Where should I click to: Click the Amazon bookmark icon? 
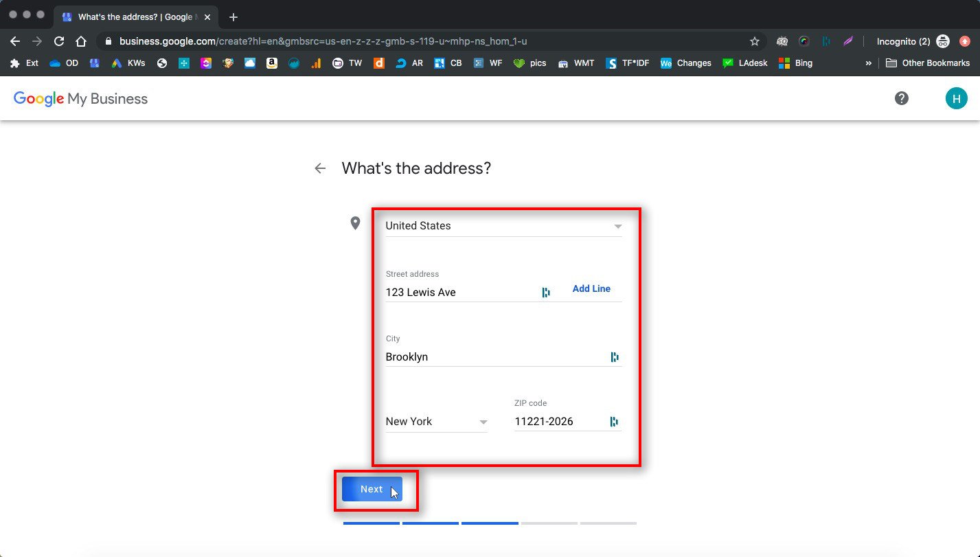click(x=271, y=62)
